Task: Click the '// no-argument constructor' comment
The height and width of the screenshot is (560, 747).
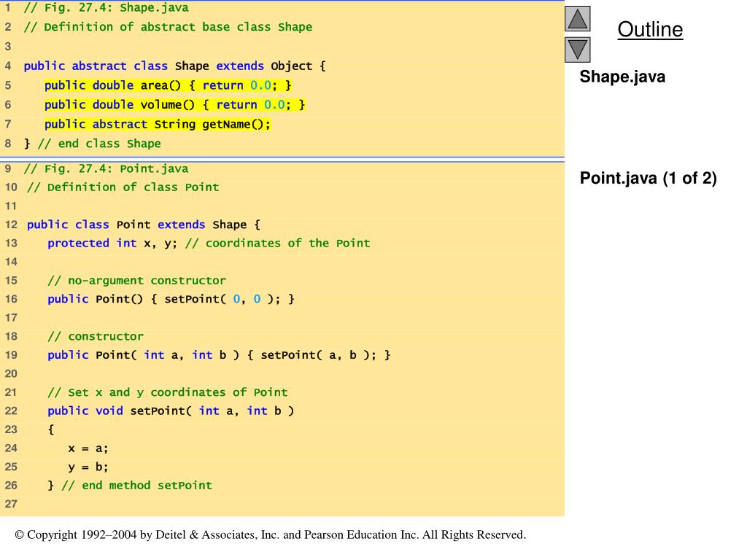Action: 136,281
